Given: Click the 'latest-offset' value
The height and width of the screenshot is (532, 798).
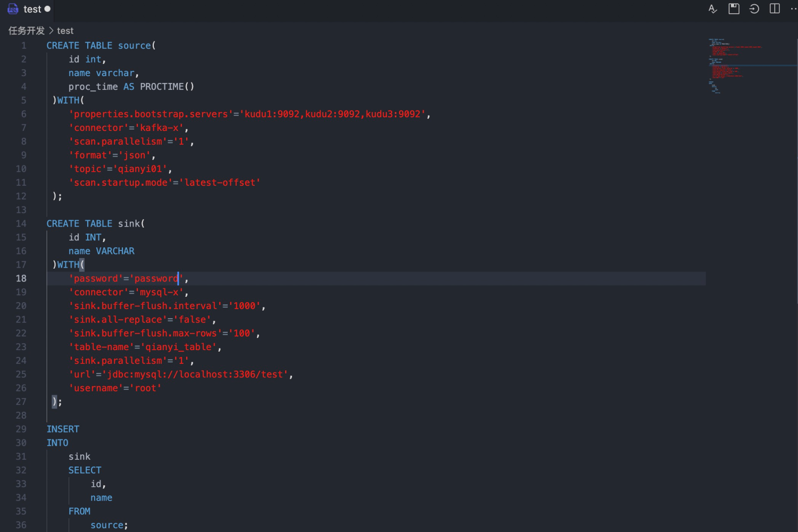Looking at the screenshot, I should [x=220, y=182].
